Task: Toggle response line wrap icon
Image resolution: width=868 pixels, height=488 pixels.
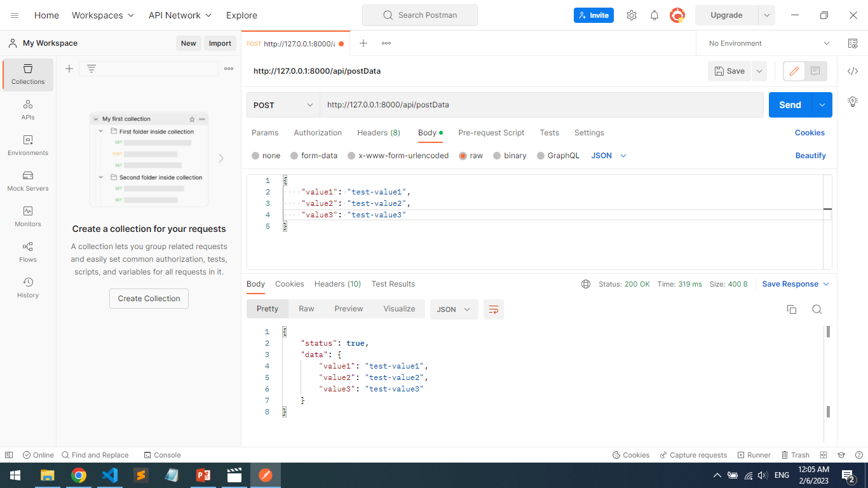Action: coord(494,309)
